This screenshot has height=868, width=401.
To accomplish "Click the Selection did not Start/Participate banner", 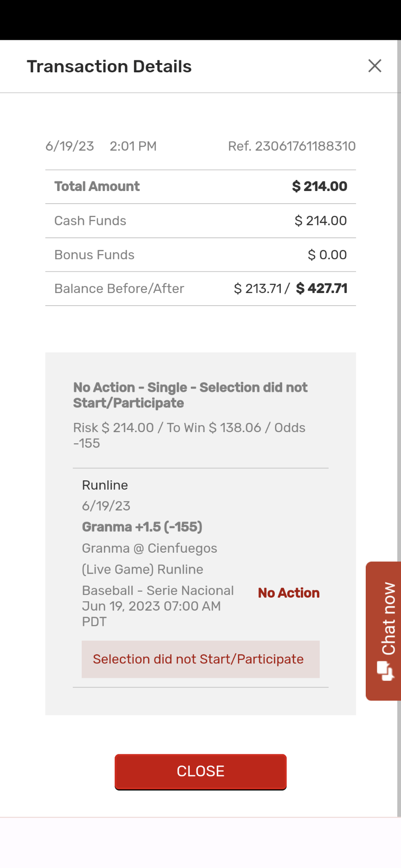I will coord(198,659).
